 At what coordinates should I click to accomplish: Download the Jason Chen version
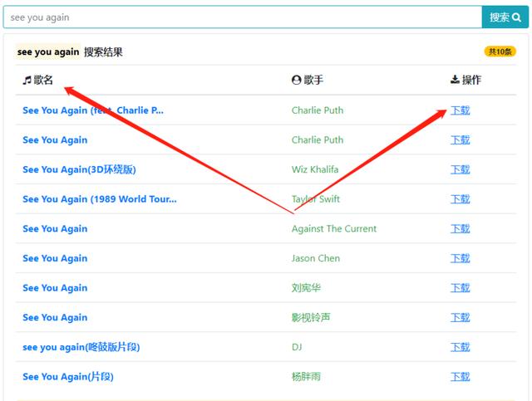click(460, 258)
